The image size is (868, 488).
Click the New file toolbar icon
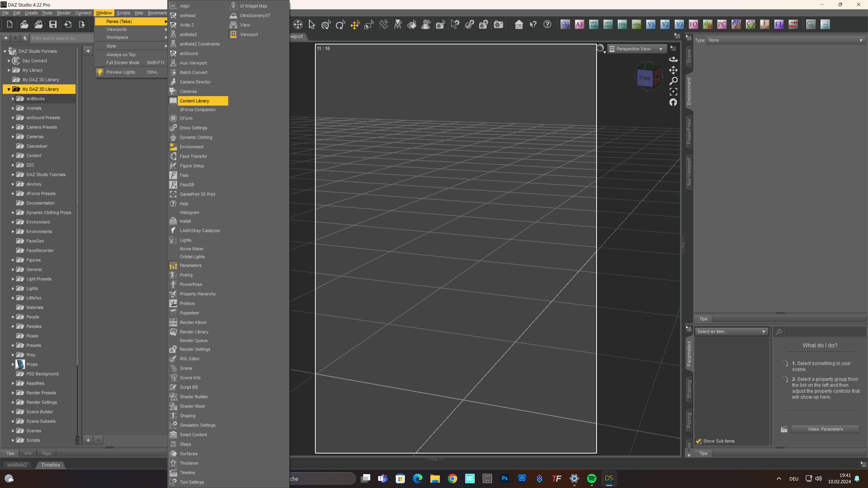pyautogui.click(x=10, y=24)
